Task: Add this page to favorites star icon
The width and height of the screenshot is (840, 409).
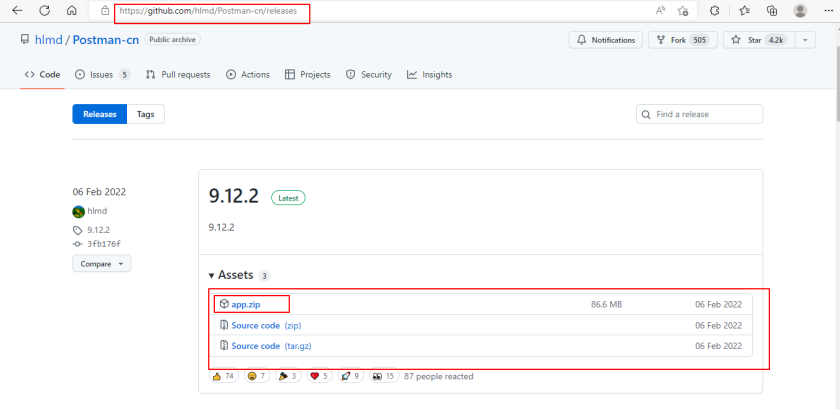Action: 682,10
